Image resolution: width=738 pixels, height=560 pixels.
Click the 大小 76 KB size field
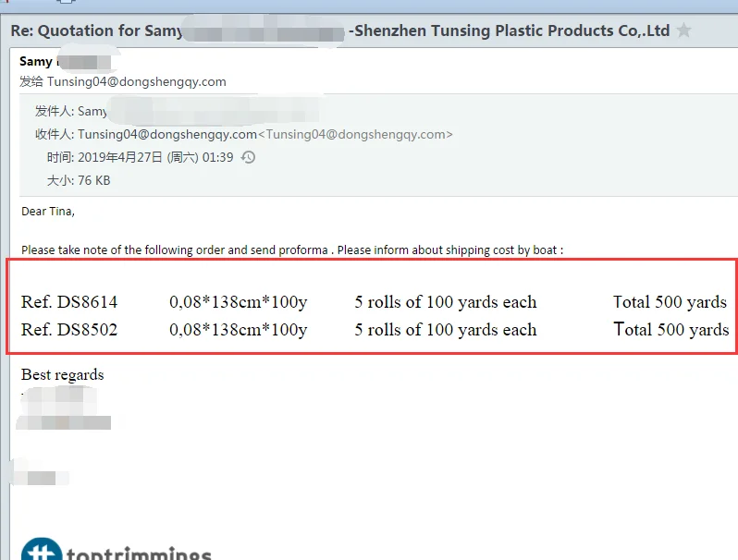(79, 180)
